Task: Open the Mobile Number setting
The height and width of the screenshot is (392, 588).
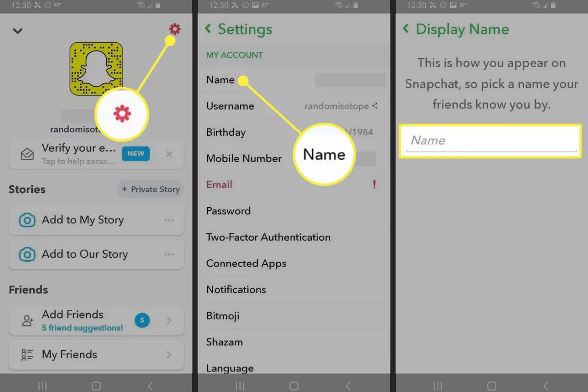Action: coord(294,159)
